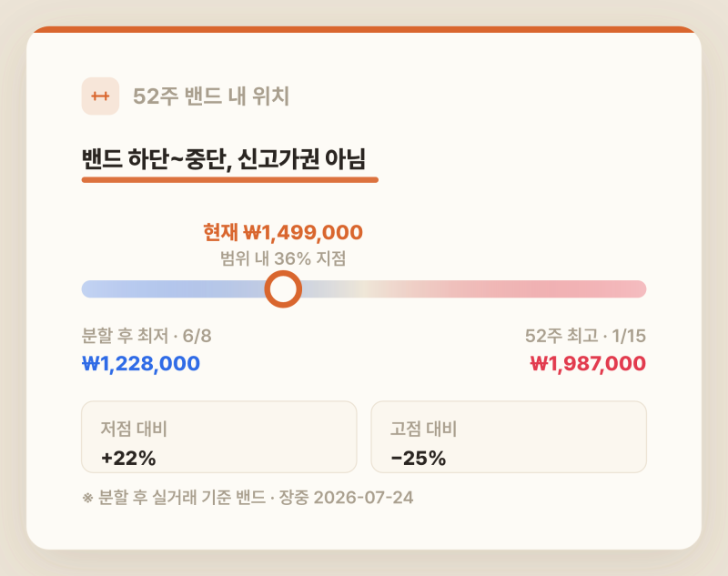This screenshot has height=576, width=728.
Task: Click the low price ₩1,228,000
Action: pos(141,363)
